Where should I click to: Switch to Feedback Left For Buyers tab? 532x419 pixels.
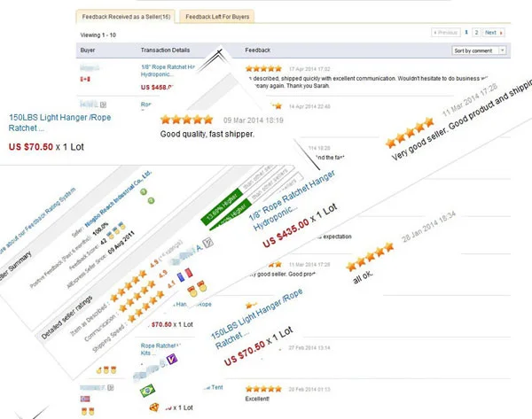coord(217,17)
